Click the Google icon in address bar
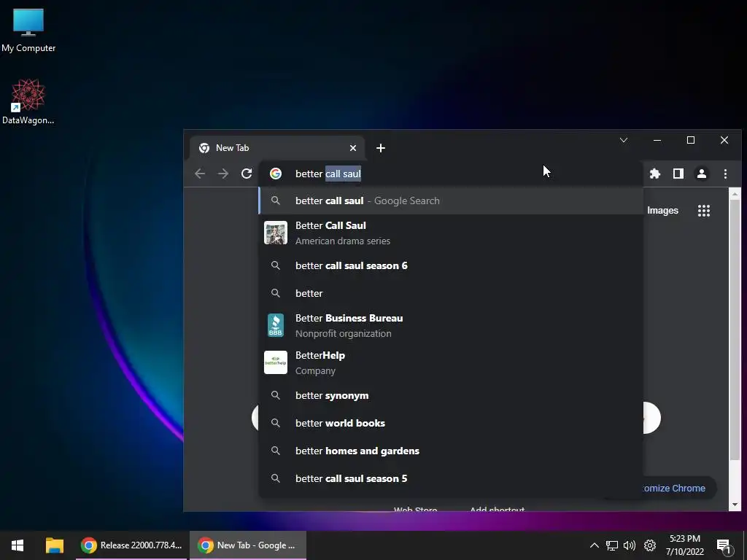 275,174
